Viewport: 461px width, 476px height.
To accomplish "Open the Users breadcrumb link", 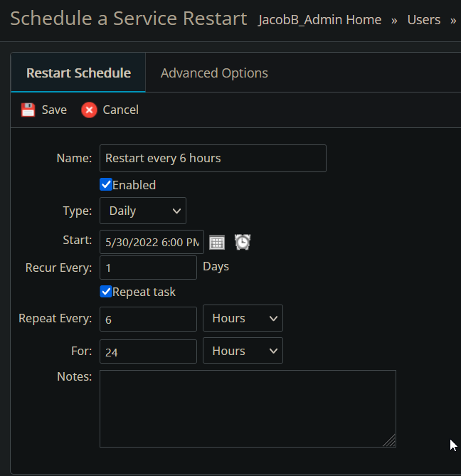I will tap(423, 20).
